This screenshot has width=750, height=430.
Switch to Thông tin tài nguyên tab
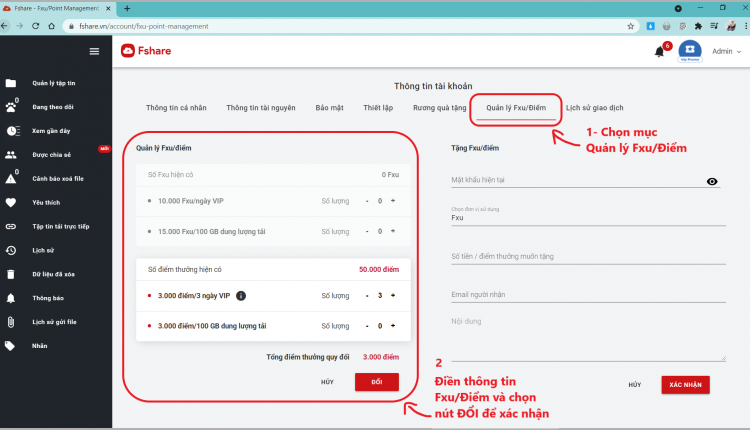tap(261, 108)
